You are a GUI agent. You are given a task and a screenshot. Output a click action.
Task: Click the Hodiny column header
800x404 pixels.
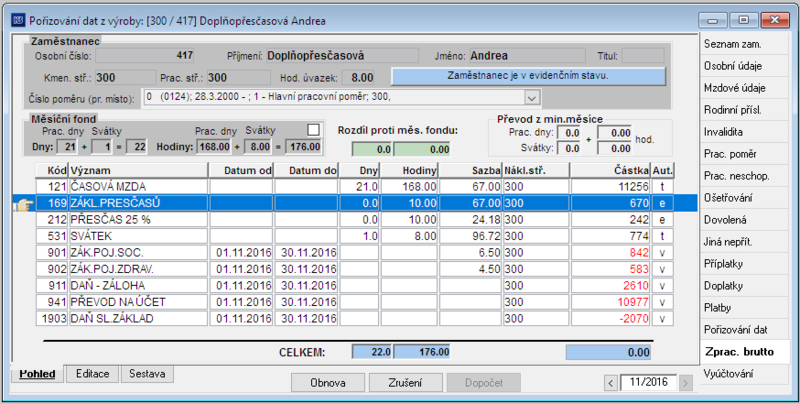[x=409, y=170]
